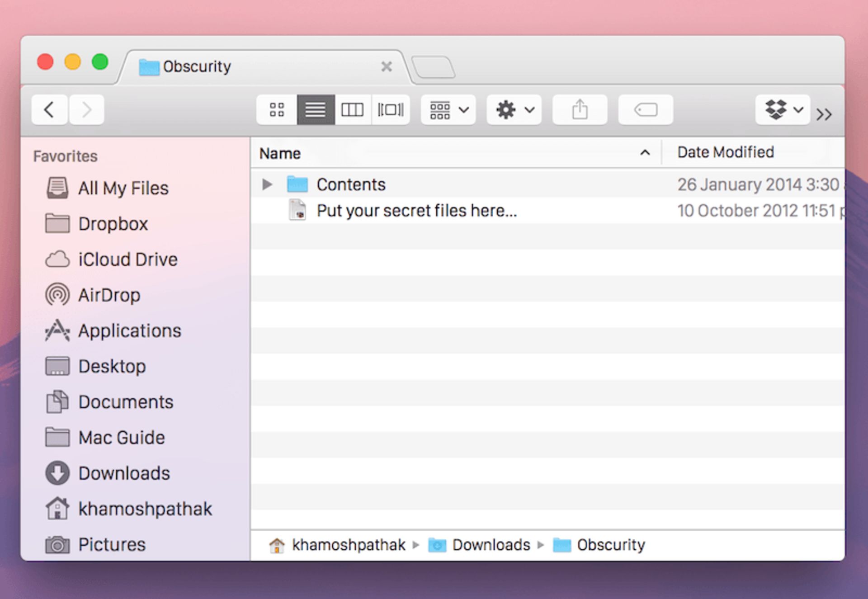The width and height of the screenshot is (868, 599).
Task: Sort by the Name column header
Action: (x=456, y=153)
